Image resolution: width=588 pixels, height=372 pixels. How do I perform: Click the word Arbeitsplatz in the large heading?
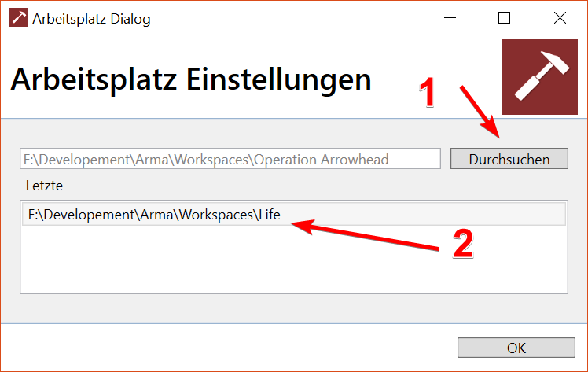pyautogui.click(x=94, y=80)
